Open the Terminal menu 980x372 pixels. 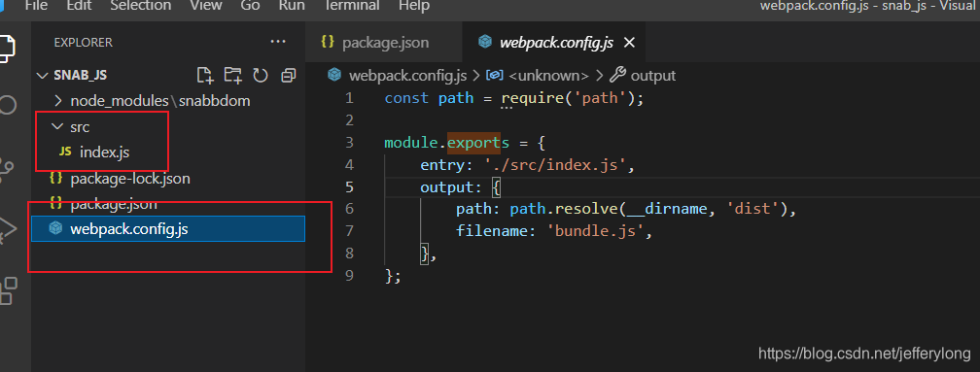tap(352, 6)
